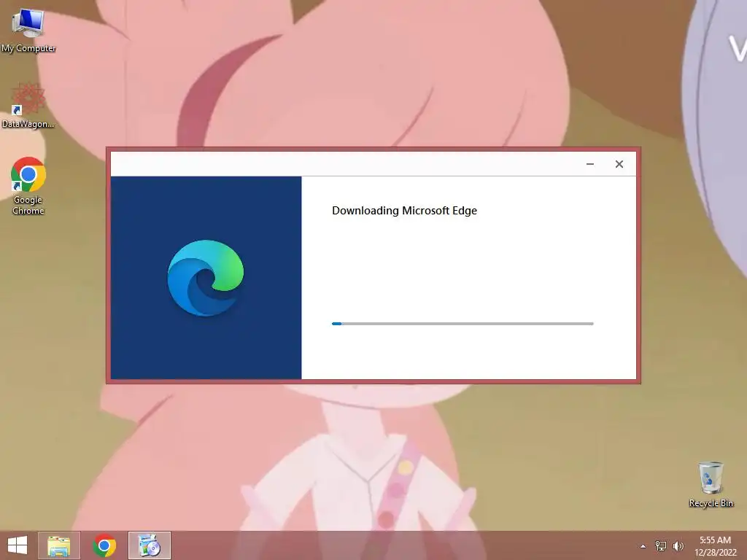Open the network status tray icon
This screenshot has height=560, width=747.
(661, 545)
